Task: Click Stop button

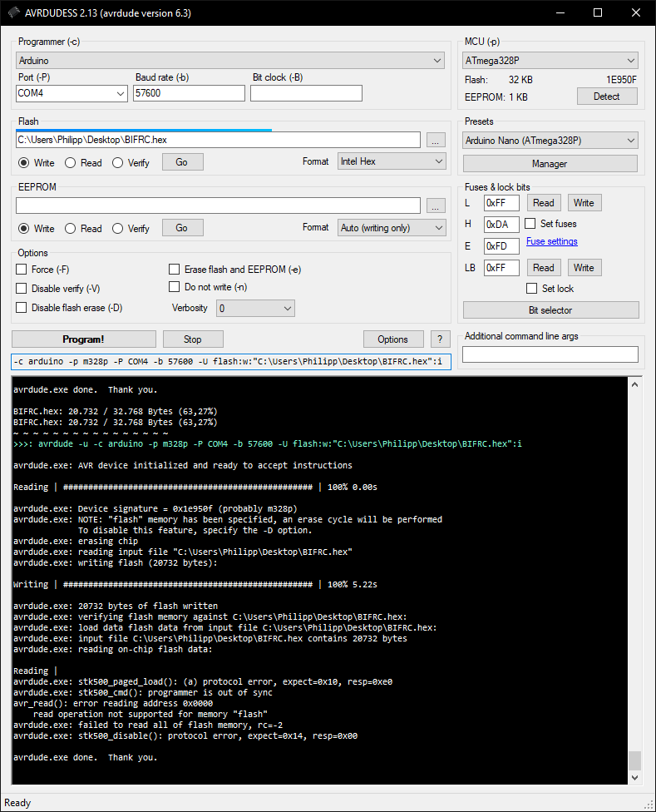Action: tap(193, 339)
